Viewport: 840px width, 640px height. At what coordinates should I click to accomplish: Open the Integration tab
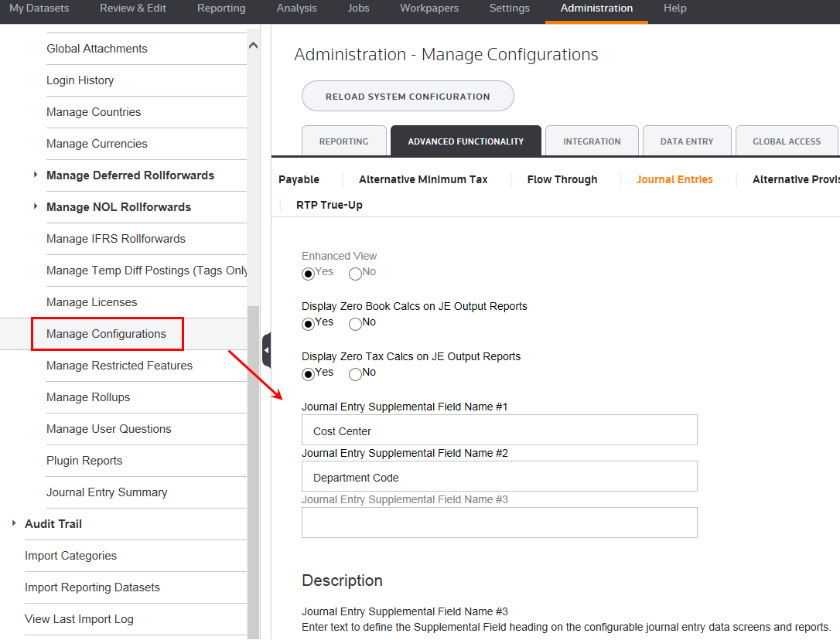tap(592, 141)
